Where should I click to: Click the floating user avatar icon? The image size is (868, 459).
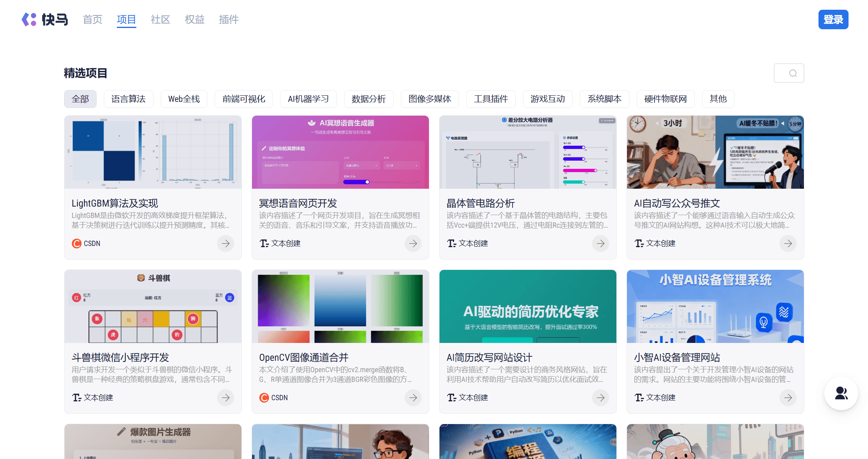841,393
